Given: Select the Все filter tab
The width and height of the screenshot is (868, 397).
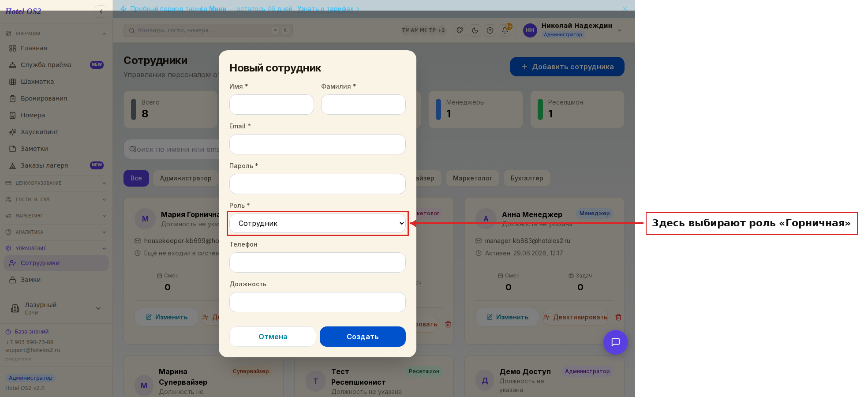Looking at the screenshot, I should [x=136, y=178].
